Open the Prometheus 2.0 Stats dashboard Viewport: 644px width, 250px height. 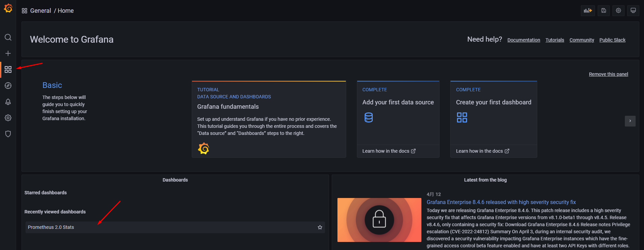(x=51, y=227)
